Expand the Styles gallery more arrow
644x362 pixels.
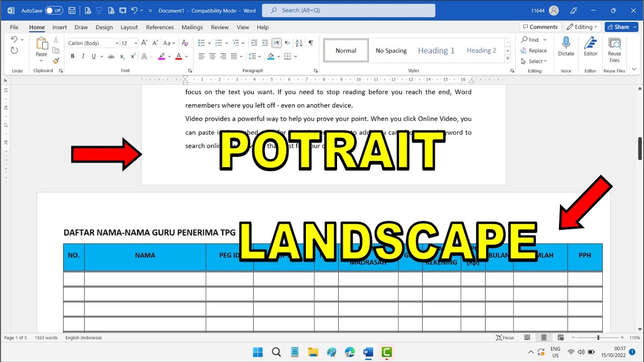pyautogui.click(x=508, y=59)
